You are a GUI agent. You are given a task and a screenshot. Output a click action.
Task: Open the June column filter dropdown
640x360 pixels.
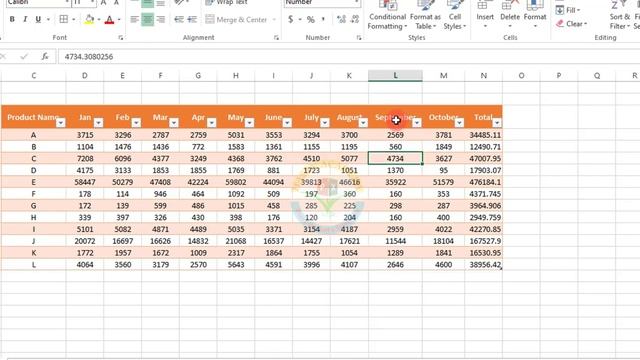click(x=287, y=122)
